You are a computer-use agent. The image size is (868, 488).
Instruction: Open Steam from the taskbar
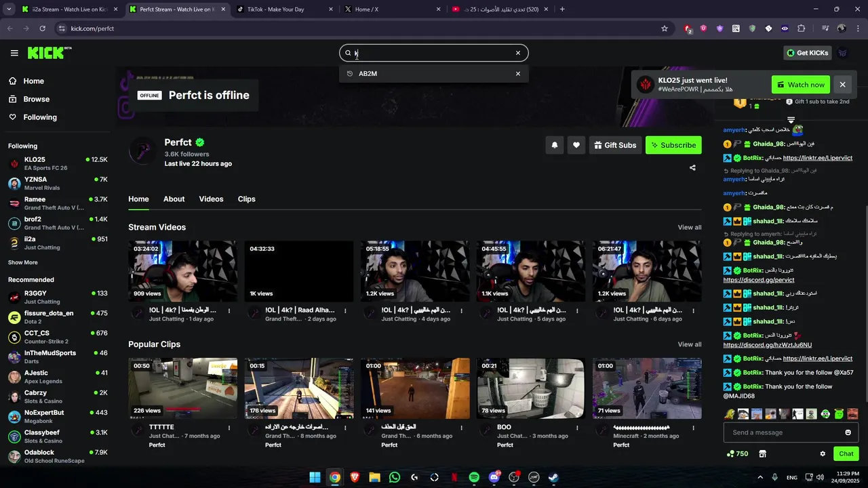click(553, 477)
